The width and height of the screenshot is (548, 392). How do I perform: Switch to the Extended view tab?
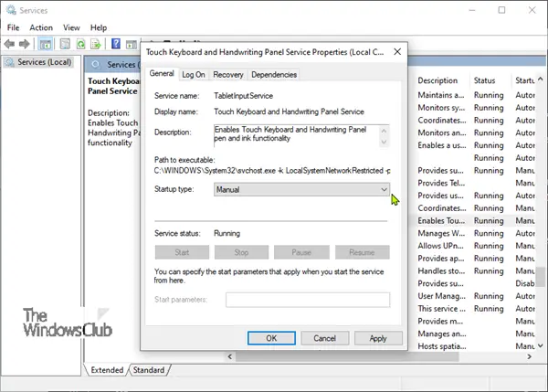(107, 370)
